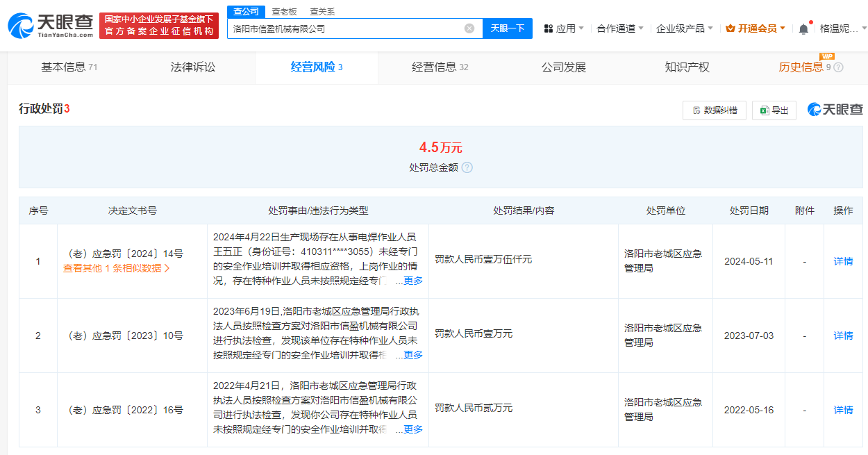Image resolution: width=868 pixels, height=455 pixels.
Task: Click the 应用 grid icon
Action: (549, 28)
